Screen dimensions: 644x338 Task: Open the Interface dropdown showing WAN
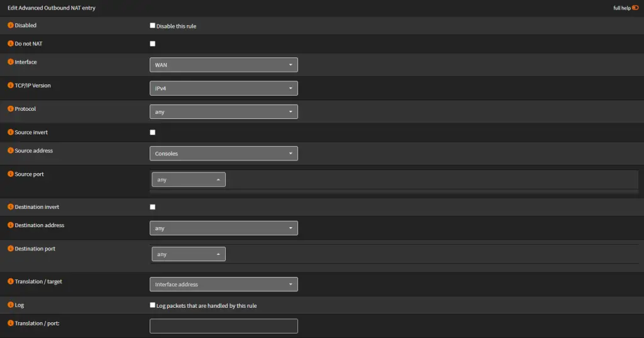tap(223, 65)
